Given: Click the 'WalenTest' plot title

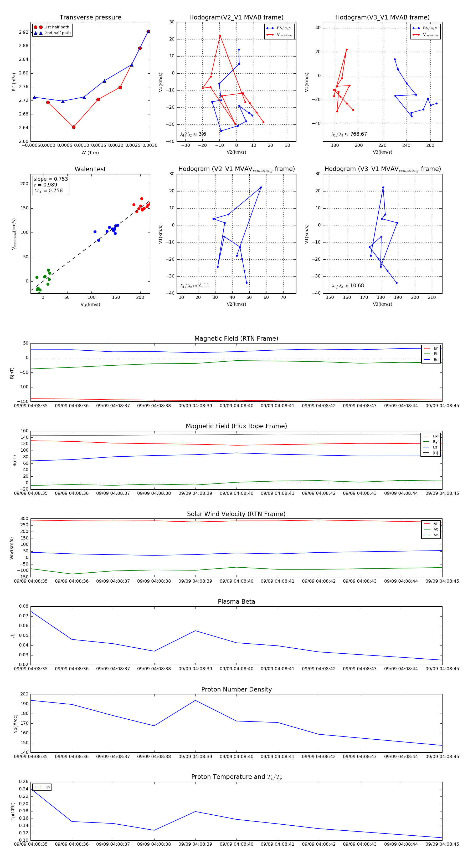Looking at the screenshot, I should coord(90,169).
